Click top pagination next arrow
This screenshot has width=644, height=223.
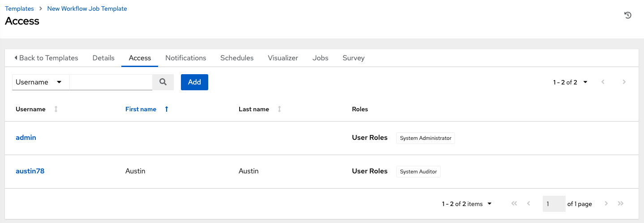(x=624, y=82)
